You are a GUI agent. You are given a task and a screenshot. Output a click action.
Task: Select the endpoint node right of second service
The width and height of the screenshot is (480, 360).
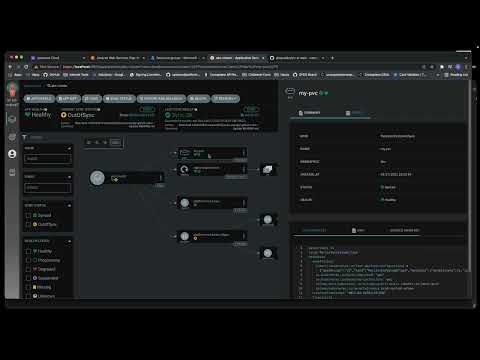tap(268, 253)
